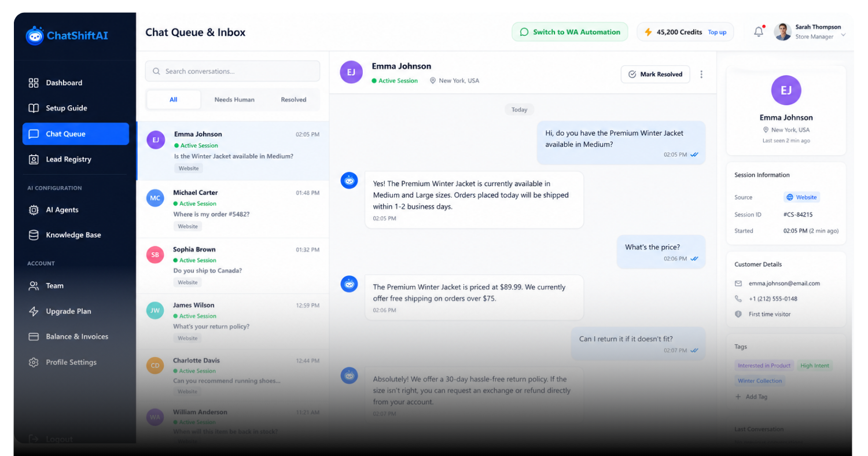
Task: Click the Today date divider label
Action: (519, 109)
